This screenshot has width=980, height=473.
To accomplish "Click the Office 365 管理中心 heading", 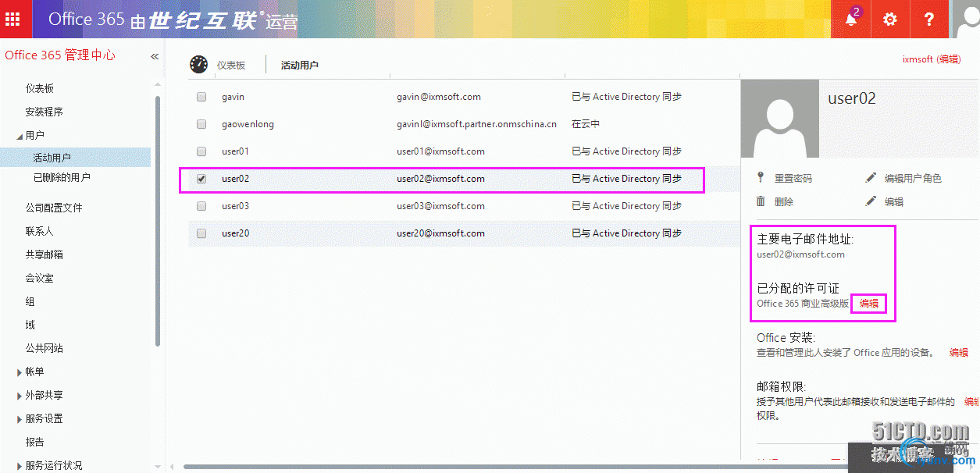I will tap(60, 55).
